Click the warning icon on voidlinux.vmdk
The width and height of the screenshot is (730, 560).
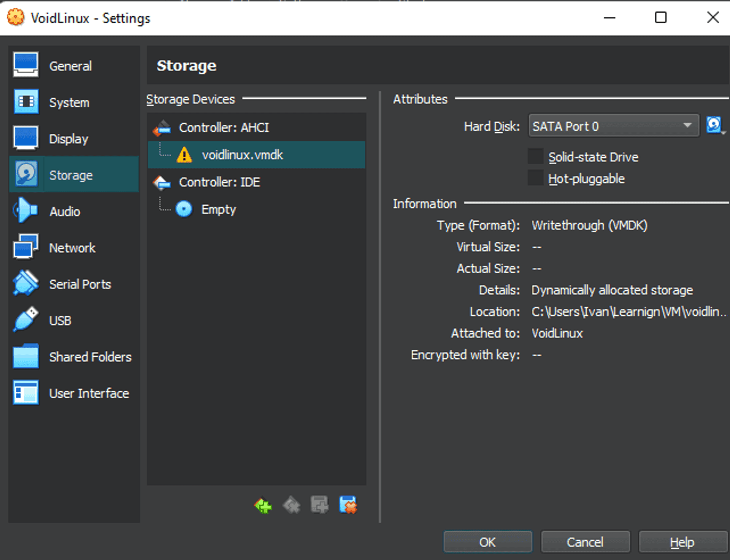point(184,155)
